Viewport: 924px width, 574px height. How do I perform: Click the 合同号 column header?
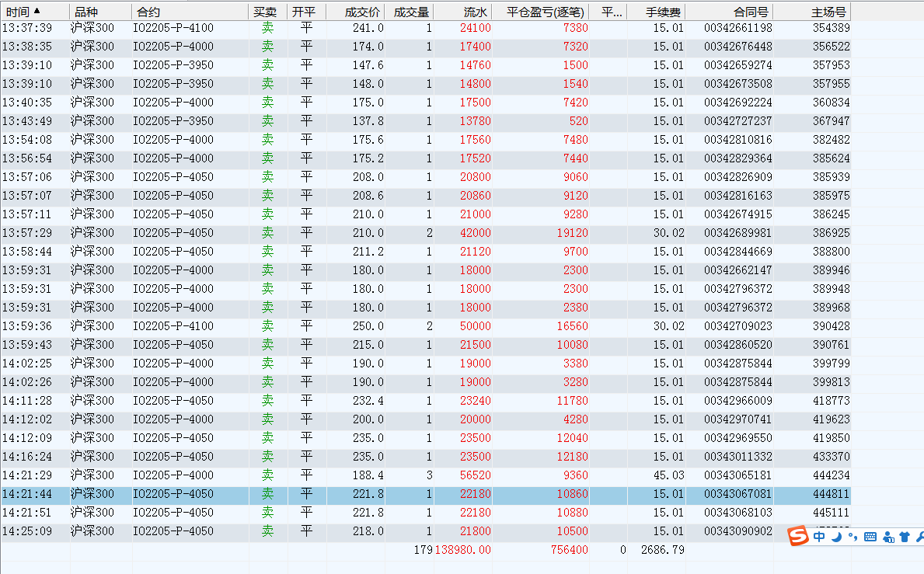click(x=730, y=11)
